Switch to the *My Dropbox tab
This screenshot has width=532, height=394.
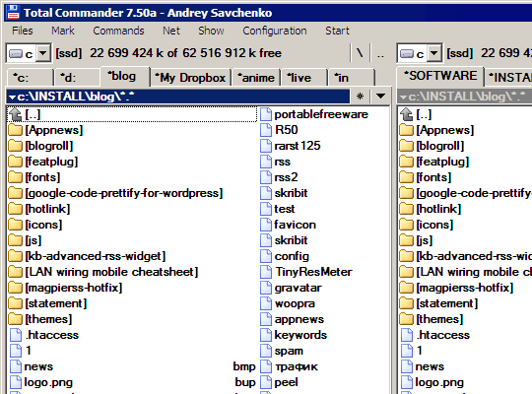coord(190,78)
